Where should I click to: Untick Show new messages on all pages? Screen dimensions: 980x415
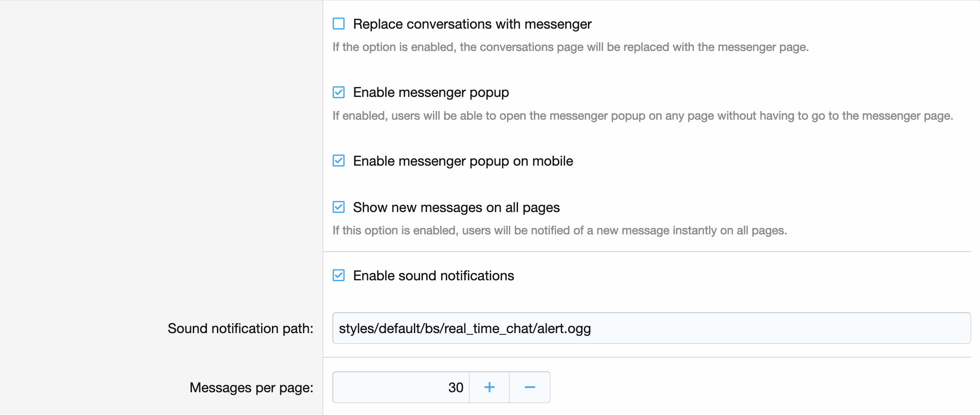(x=339, y=207)
